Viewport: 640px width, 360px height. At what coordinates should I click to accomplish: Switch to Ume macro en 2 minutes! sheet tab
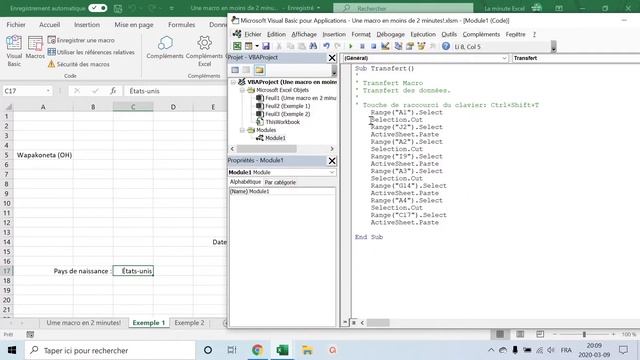point(84,323)
